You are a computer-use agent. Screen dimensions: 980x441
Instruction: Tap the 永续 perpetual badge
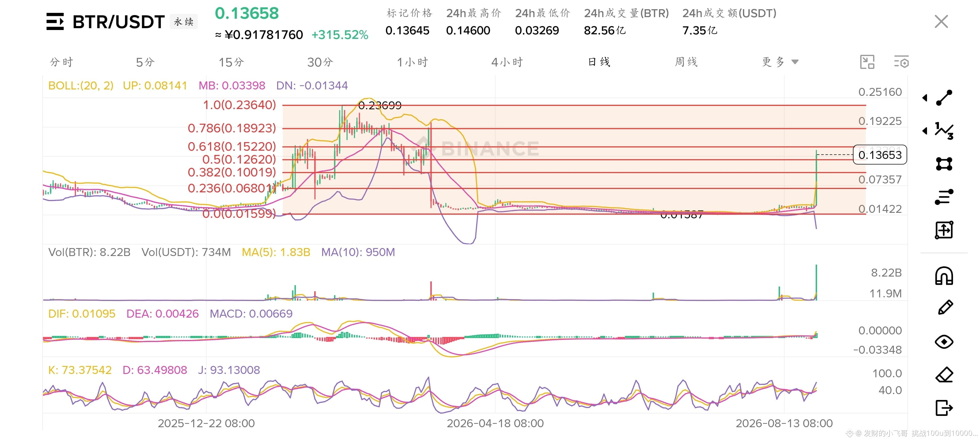tap(184, 22)
